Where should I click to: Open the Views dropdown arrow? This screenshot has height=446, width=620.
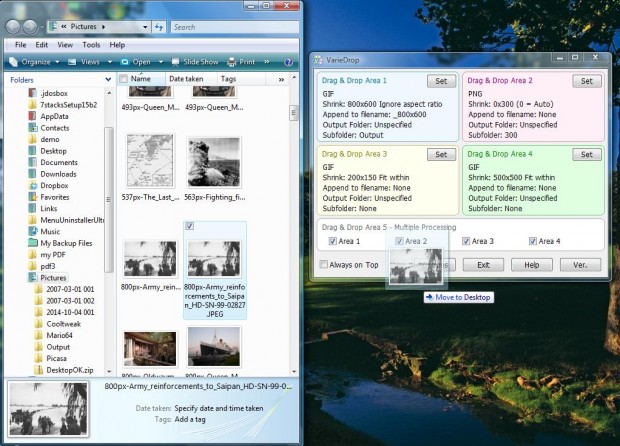tap(110, 62)
